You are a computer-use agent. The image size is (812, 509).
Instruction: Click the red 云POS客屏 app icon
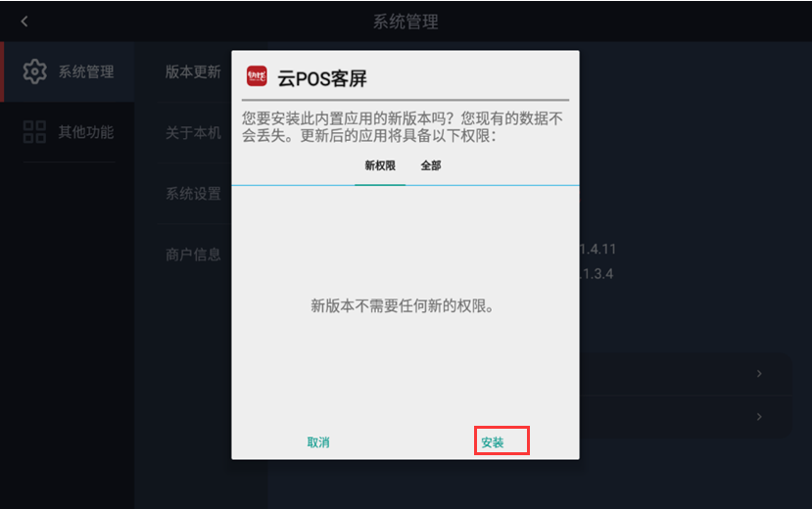(257, 76)
